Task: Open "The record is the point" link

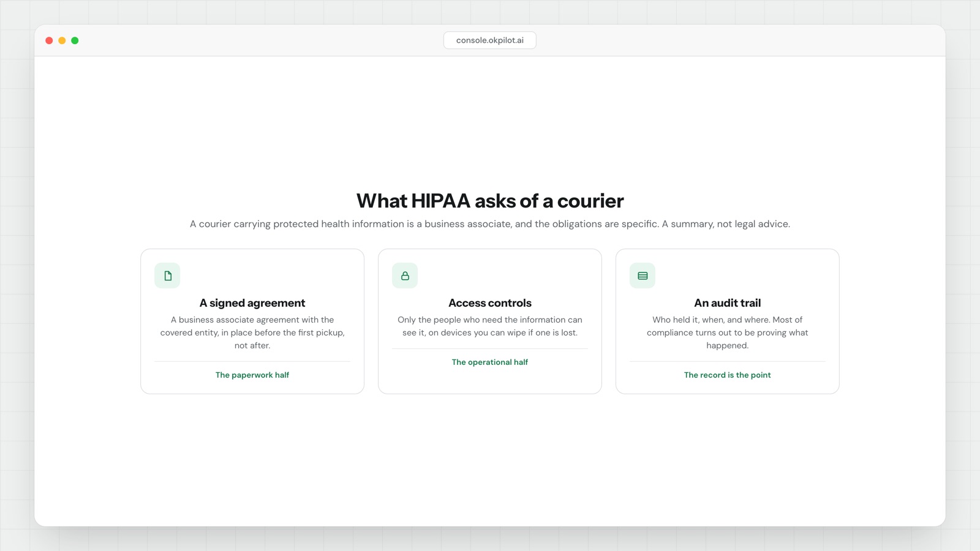Action: click(x=728, y=375)
